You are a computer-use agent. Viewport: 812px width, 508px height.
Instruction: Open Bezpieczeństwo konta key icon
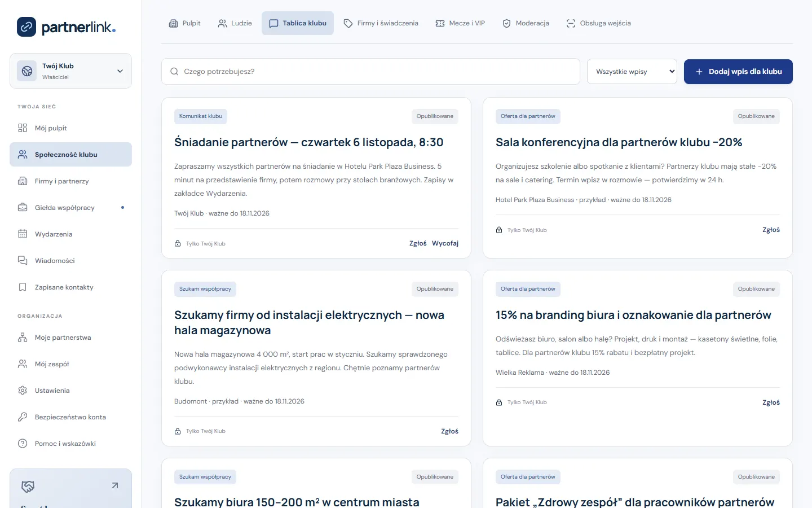pos(23,417)
